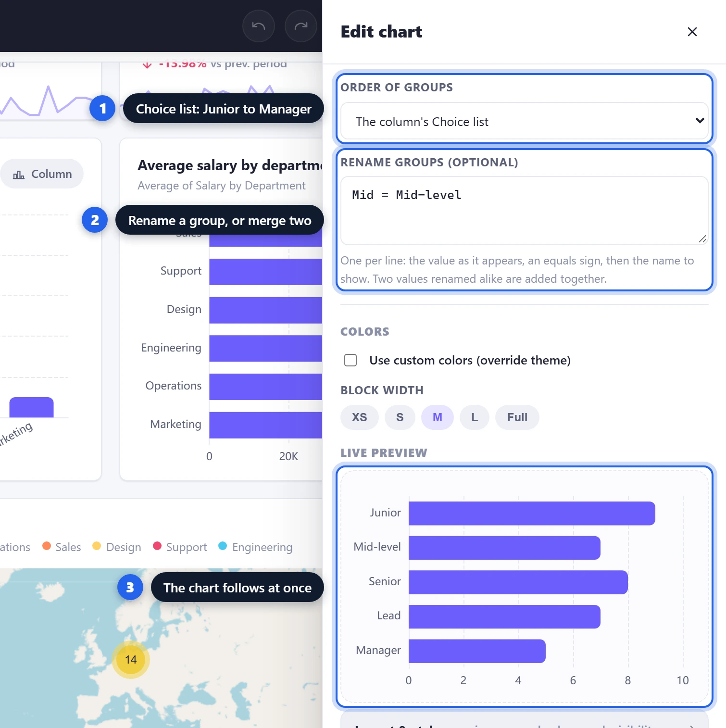Click the Engineering bar in the salary chart
This screenshot has height=728, width=726.
[265, 348]
